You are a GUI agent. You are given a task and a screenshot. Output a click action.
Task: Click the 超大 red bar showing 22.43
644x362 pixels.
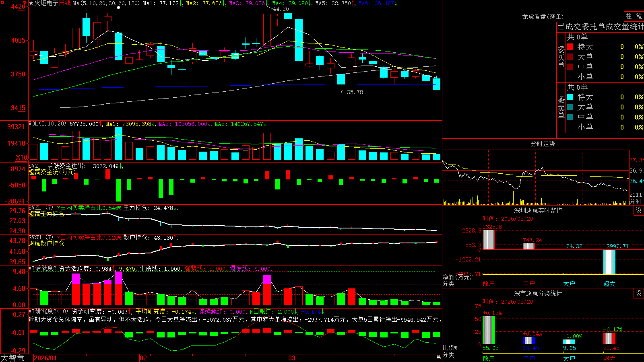(x=609, y=338)
